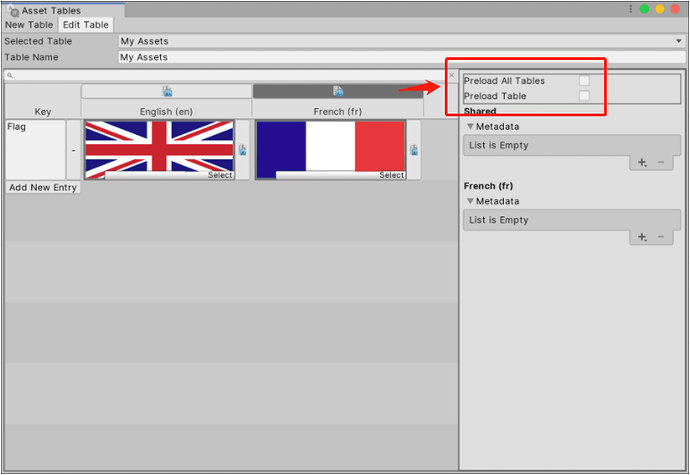
Task: Click the Table Name label
Action: [31, 57]
